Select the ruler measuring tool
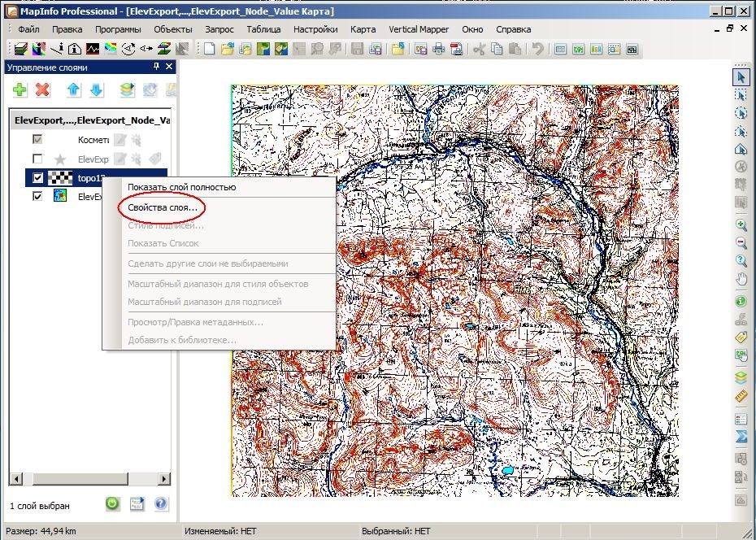 [x=741, y=396]
